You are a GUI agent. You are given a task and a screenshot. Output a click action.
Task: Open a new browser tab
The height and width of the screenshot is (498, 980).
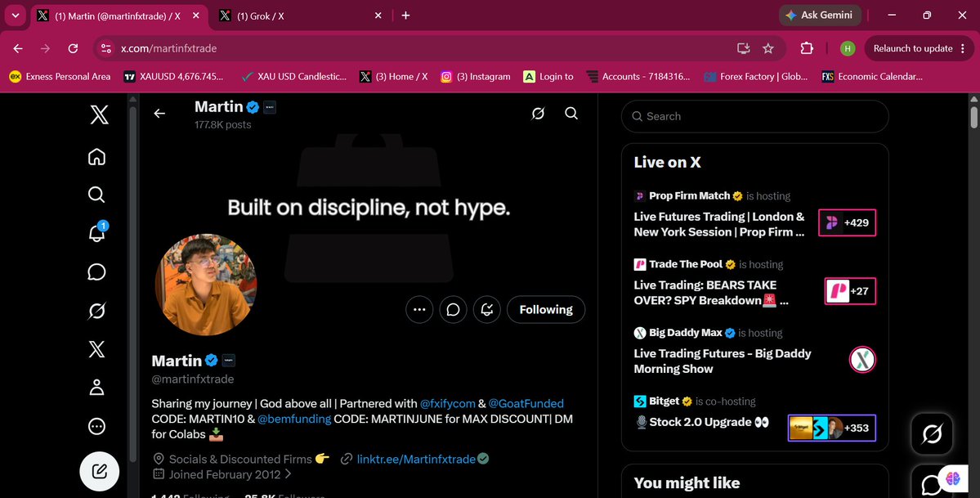click(405, 16)
